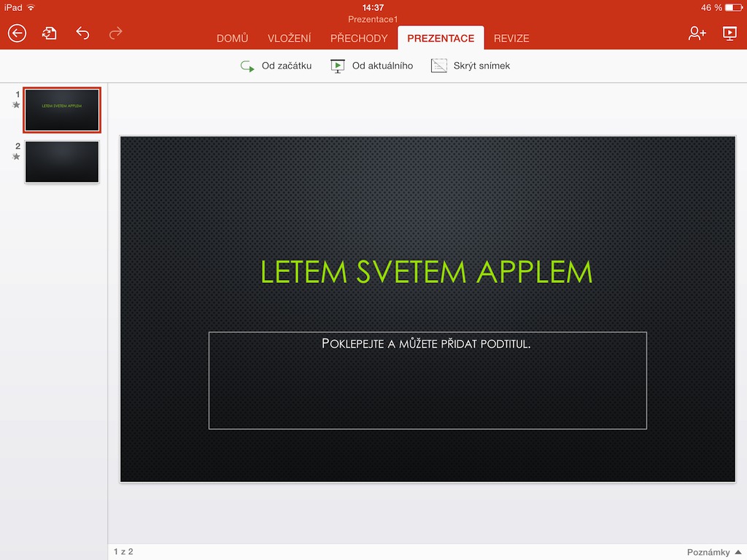Tap the 14:37 clock in status bar
This screenshot has width=747, height=560.
click(x=373, y=7)
